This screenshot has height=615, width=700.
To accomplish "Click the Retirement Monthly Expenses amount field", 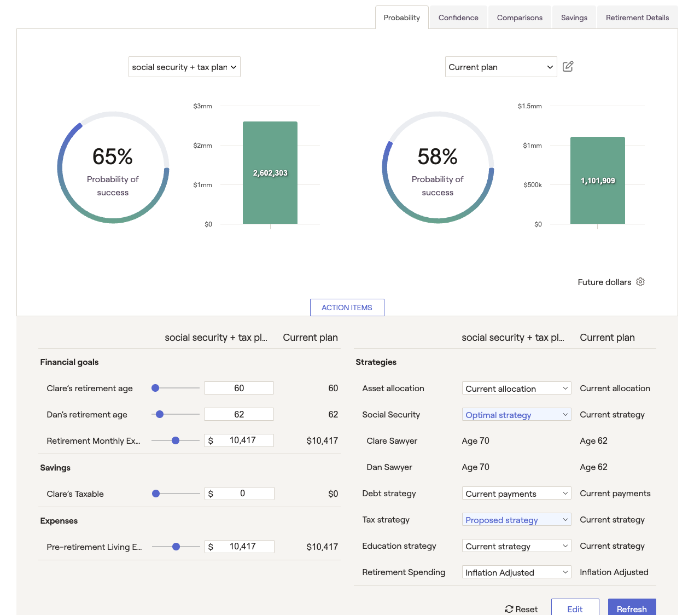I will tap(239, 440).
